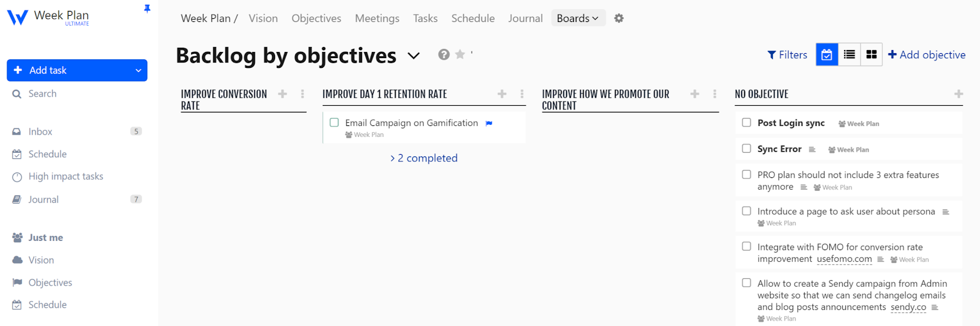Click the Add objective link

[927, 54]
